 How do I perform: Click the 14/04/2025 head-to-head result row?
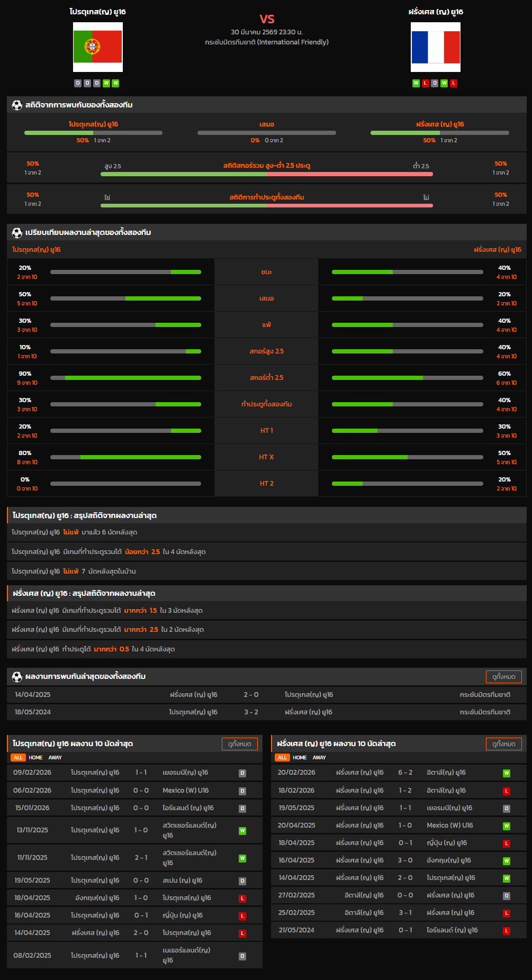point(267,695)
